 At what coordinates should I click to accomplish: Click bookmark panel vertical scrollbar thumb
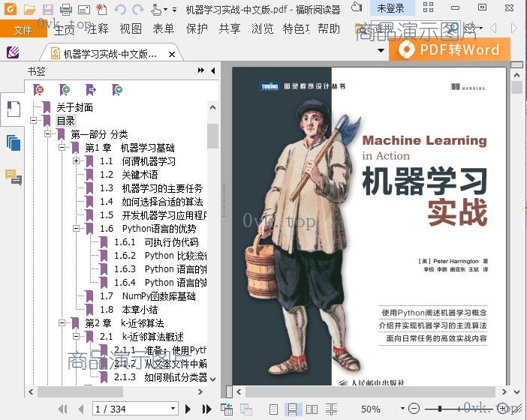coord(212,136)
